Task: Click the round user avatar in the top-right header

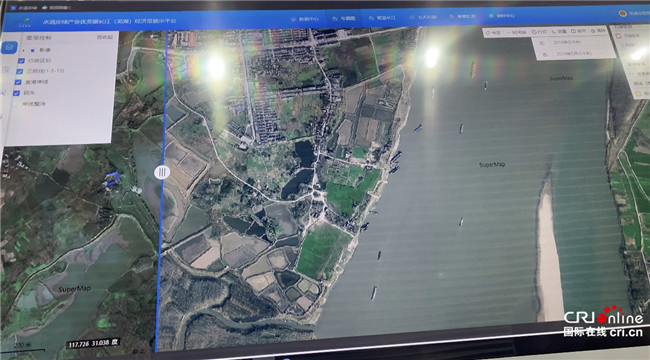Action: (623, 13)
